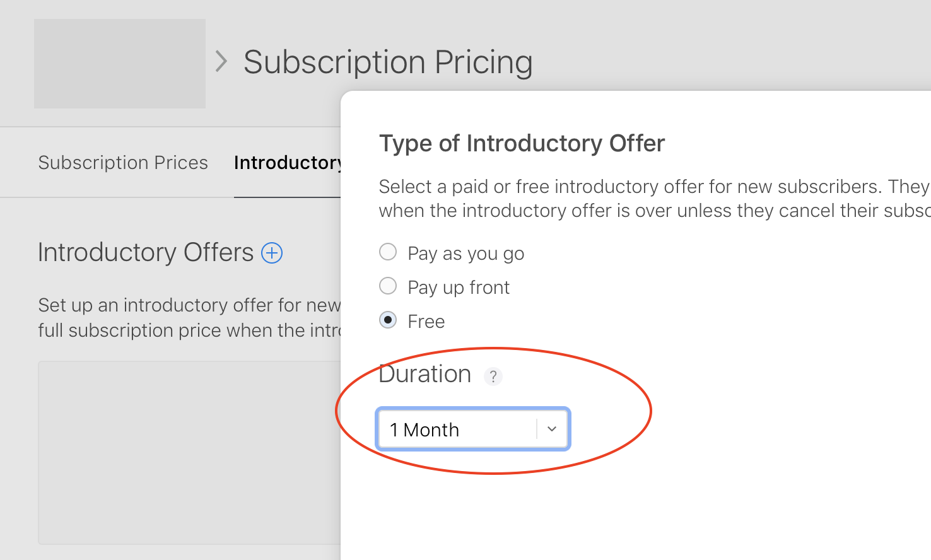
Task: Click the "Pay as you go" label text
Action: point(465,254)
